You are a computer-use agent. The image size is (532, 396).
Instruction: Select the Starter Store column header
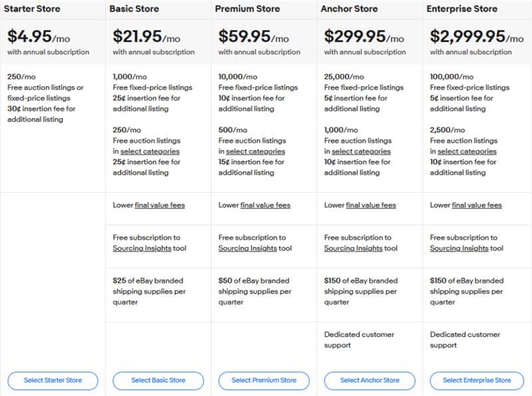pyautogui.click(x=33, y=9)
